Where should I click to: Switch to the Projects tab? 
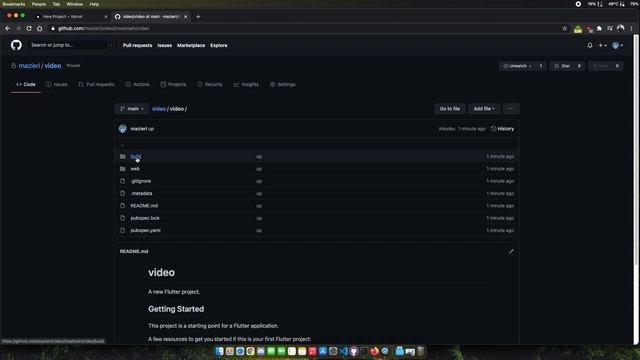pos(173,84)
